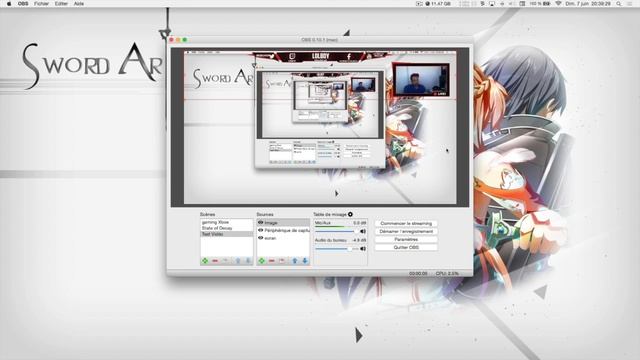Mute the Mic/Aux speaker icon
Screen dimensions: 640x360
362,231
